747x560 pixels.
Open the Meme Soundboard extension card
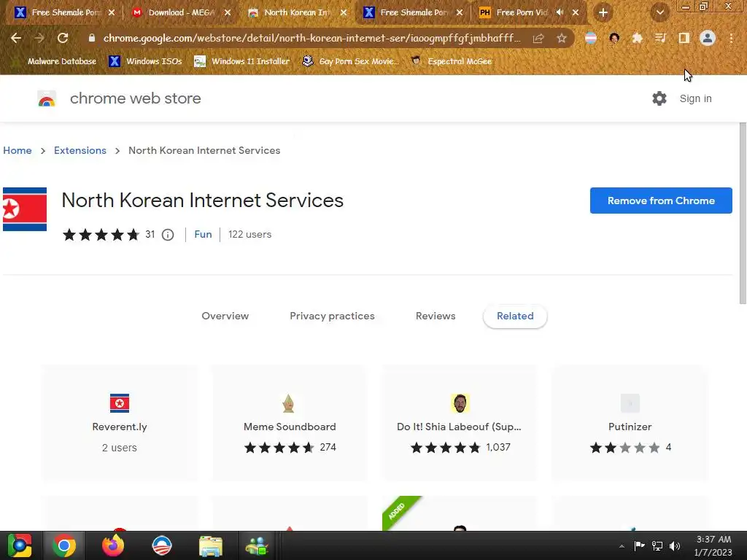click(290, 423)
